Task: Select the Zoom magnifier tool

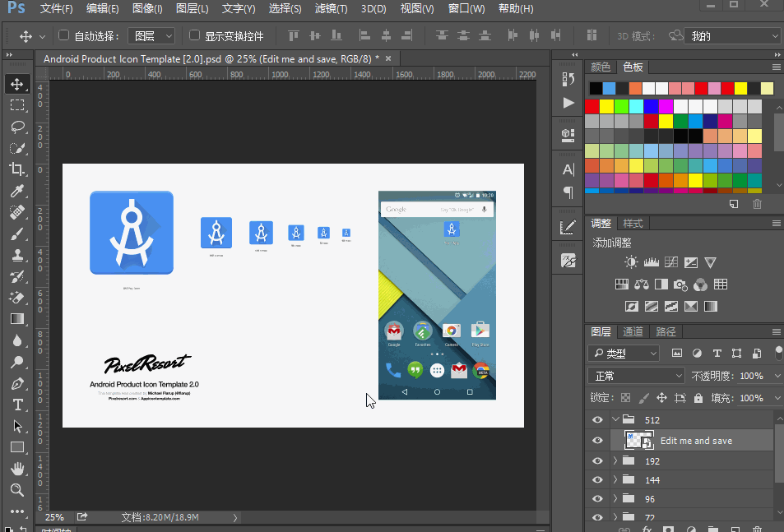Action: [x=17, y=489]
